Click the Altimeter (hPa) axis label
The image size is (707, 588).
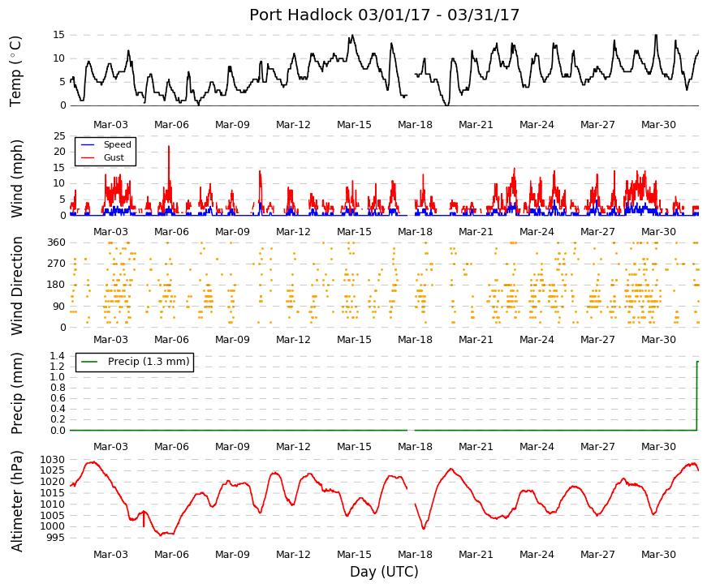16,501
